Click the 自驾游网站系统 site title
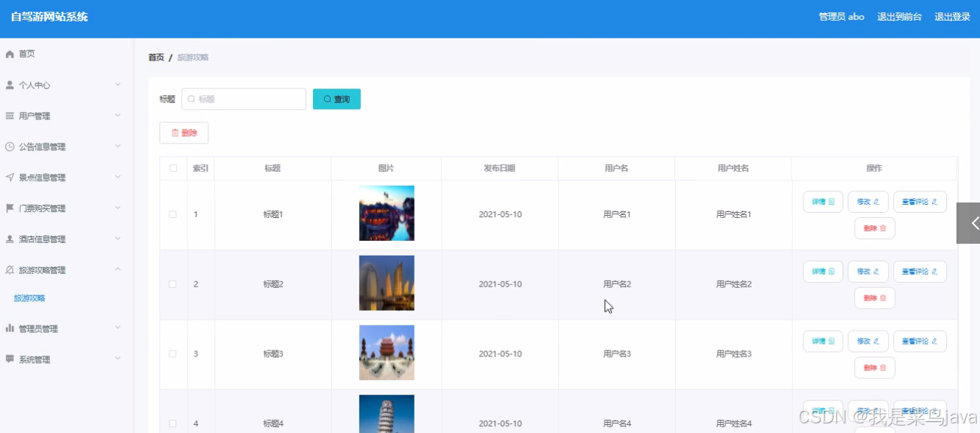 49,17
